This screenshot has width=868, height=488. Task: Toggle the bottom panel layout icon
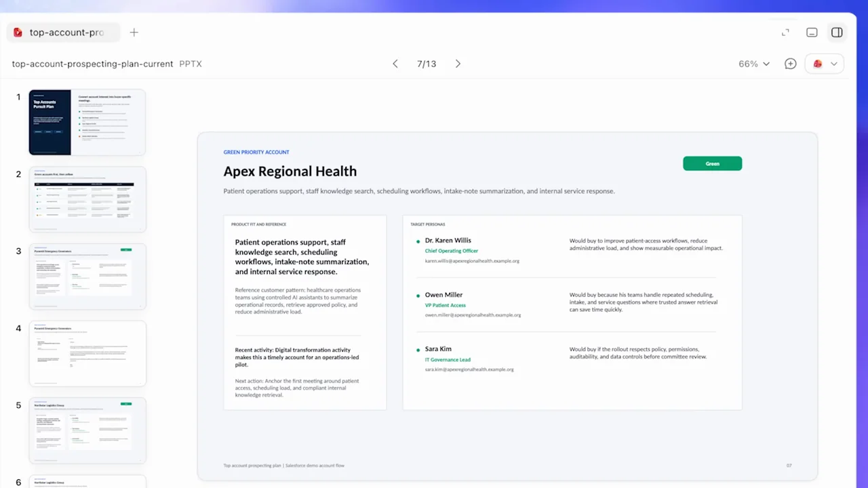(812, 33)
